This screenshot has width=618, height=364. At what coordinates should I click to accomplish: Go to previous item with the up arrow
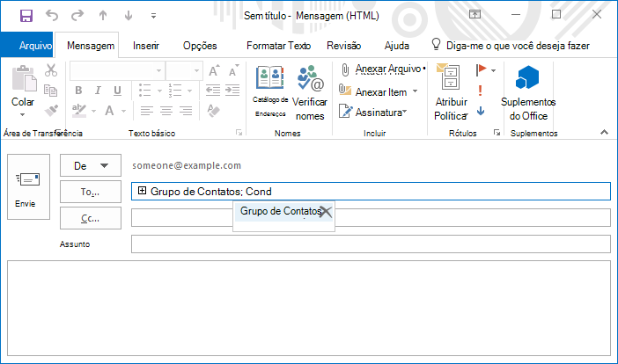tap(103, 15)
